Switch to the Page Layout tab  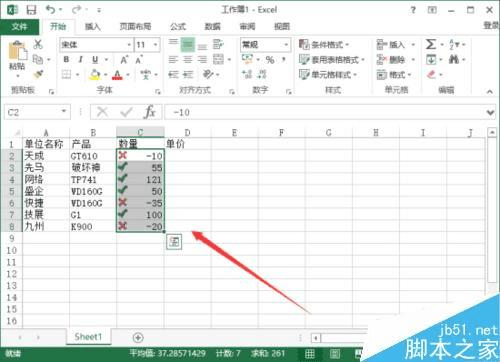point(135,26)
